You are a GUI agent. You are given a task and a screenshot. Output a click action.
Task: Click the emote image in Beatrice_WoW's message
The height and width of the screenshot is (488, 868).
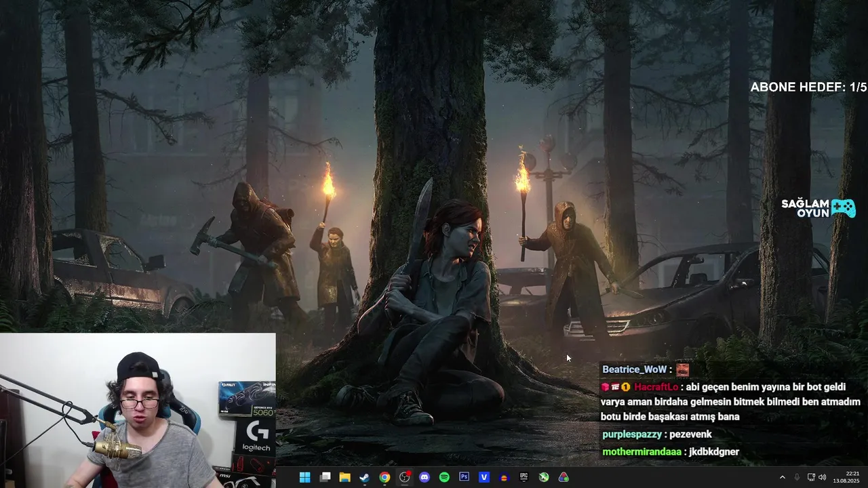tap(682, 369)
